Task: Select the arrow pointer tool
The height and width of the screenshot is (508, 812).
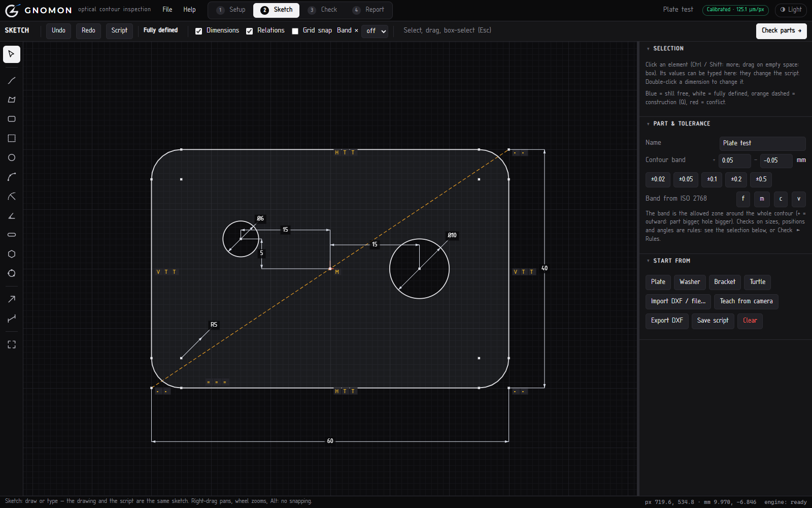Action: 12,54
